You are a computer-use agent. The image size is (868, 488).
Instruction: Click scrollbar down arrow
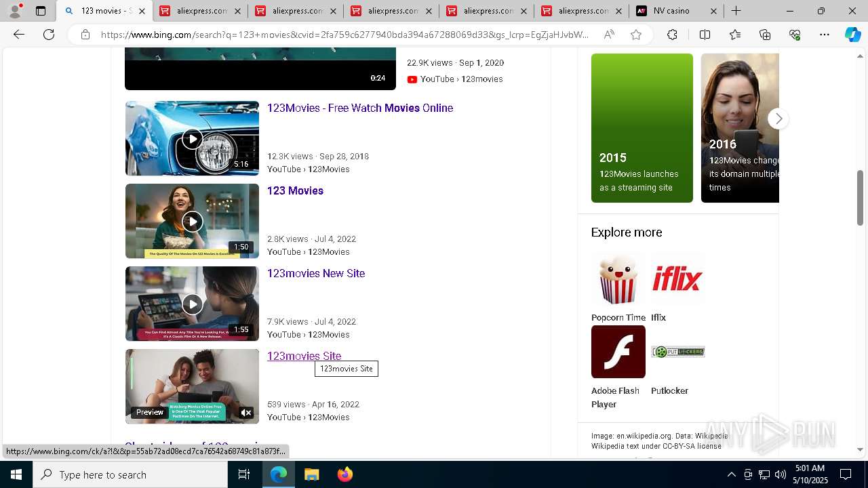click(860, 449)
